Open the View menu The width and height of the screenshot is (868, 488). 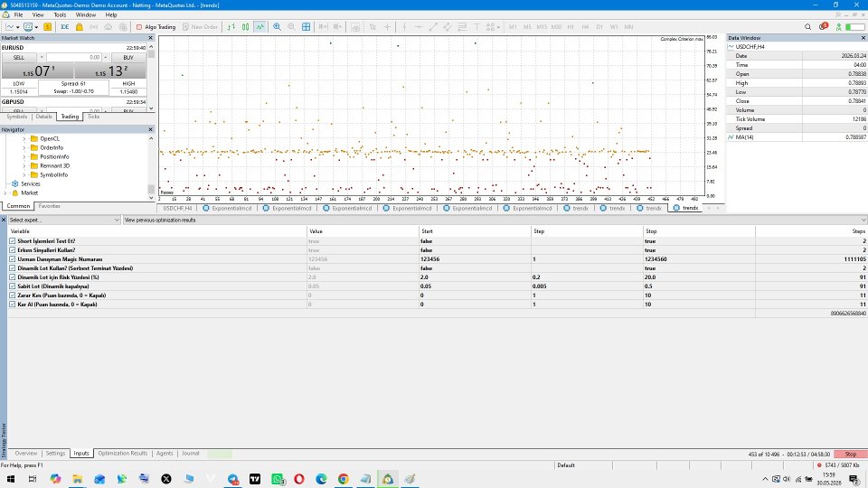point(38,15)
